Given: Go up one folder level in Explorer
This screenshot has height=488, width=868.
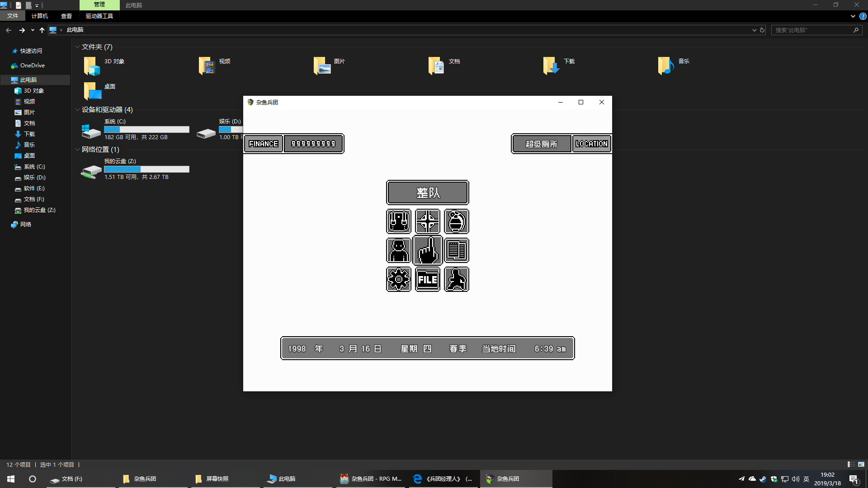Looking at the screenshot, I should point(42,30).
